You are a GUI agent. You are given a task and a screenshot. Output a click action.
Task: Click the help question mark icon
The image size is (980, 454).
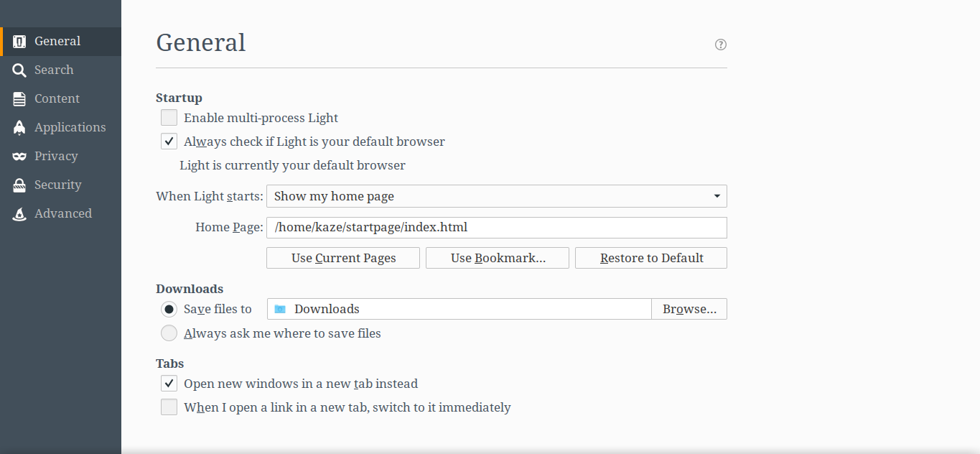click(x=721, y=45)
